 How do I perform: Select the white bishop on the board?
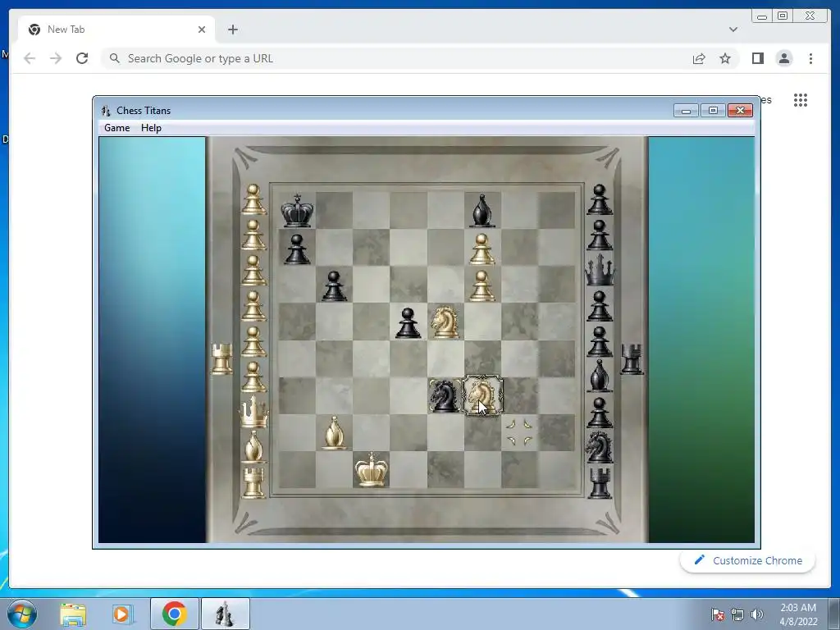coord(334,432)
